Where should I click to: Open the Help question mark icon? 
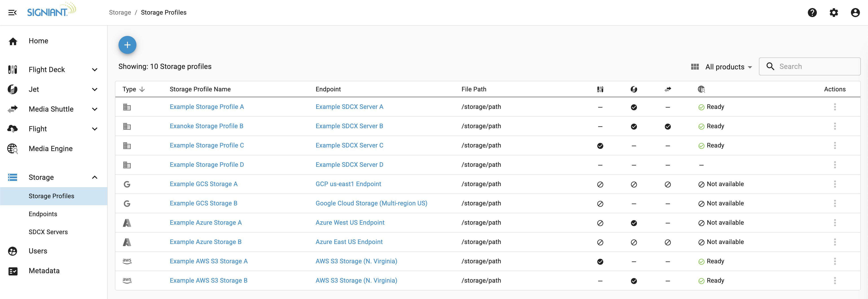point(812,13)
